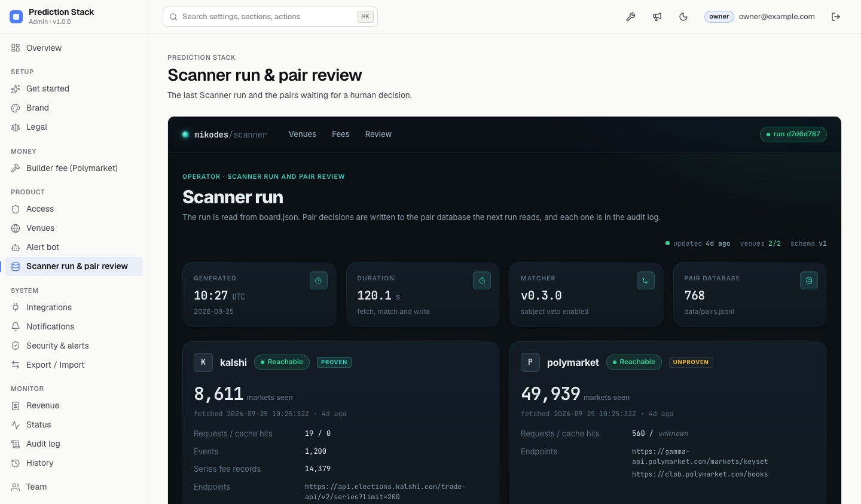Switch to the Venues tab in scanner header
The height and width of the screenshot is (504, 861).
pos(303,134)
